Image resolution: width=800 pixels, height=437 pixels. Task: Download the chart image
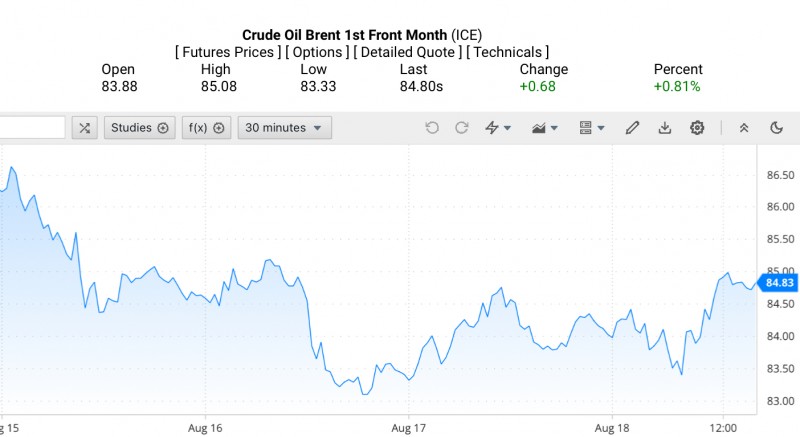coord(665,128)
